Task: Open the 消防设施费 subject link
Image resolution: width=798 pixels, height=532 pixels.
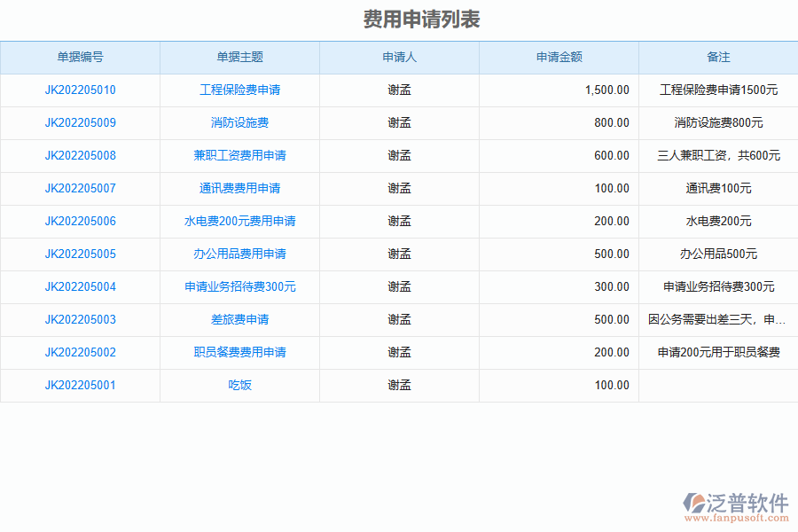Action: click(239, 122)
